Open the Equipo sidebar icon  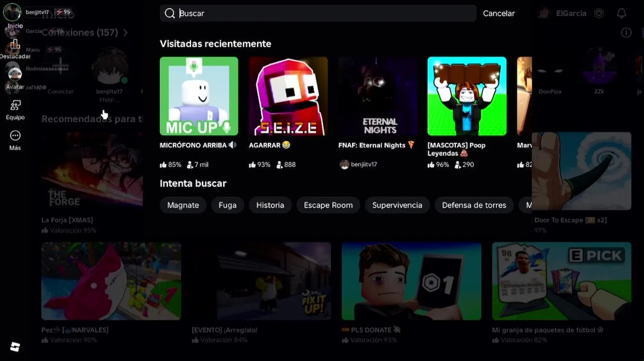pyautogui.click(x=15, y=105)
